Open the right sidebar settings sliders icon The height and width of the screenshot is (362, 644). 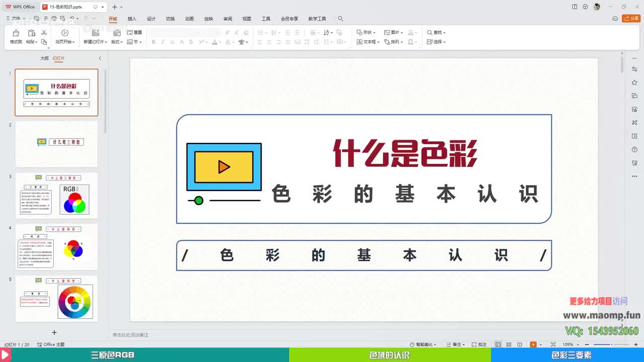point(634,69)
